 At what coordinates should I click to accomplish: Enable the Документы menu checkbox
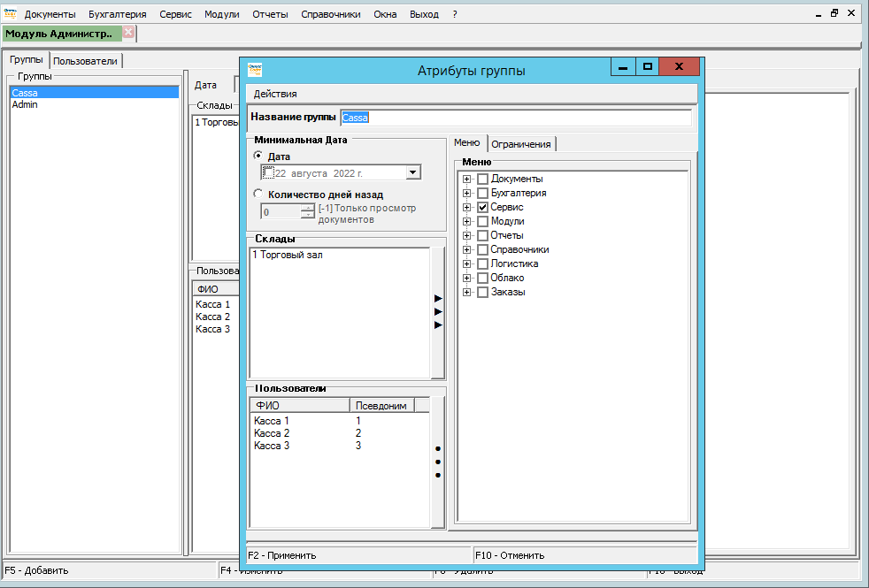tap(482, 179)
